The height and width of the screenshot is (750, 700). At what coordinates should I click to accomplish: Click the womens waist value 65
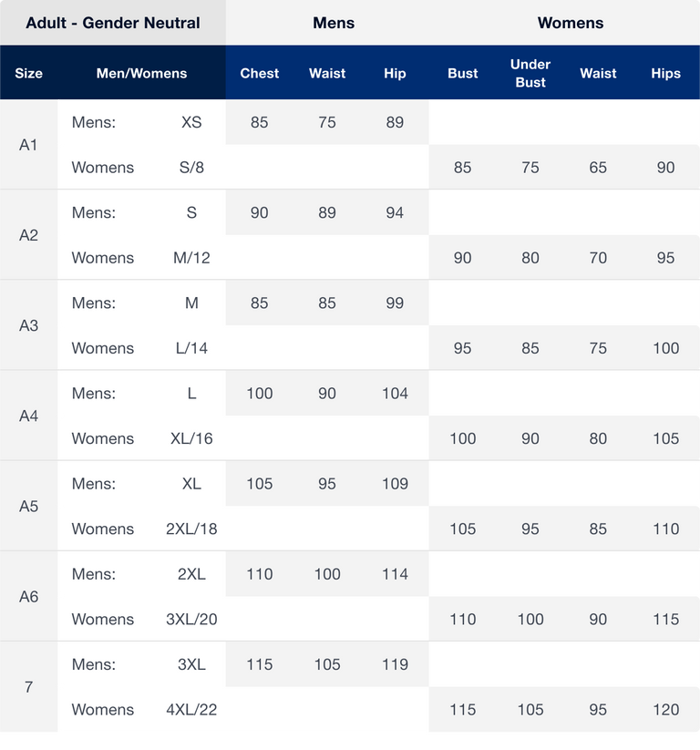(598, 168)
